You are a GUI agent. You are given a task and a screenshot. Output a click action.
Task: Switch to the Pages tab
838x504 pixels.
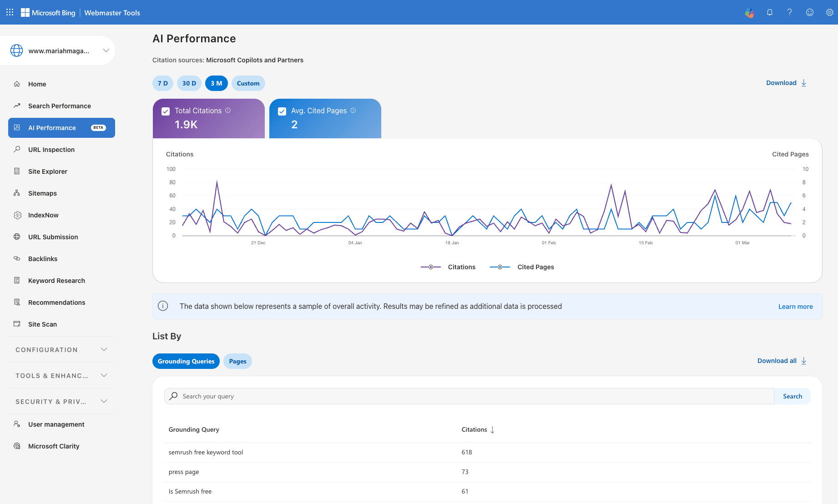pyautogui.click(x=237, y=361)
